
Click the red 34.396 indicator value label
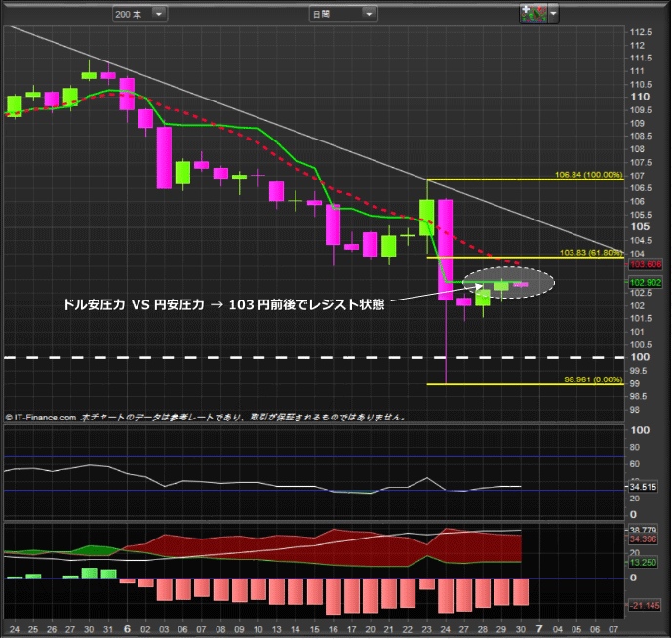coord(643,539)
